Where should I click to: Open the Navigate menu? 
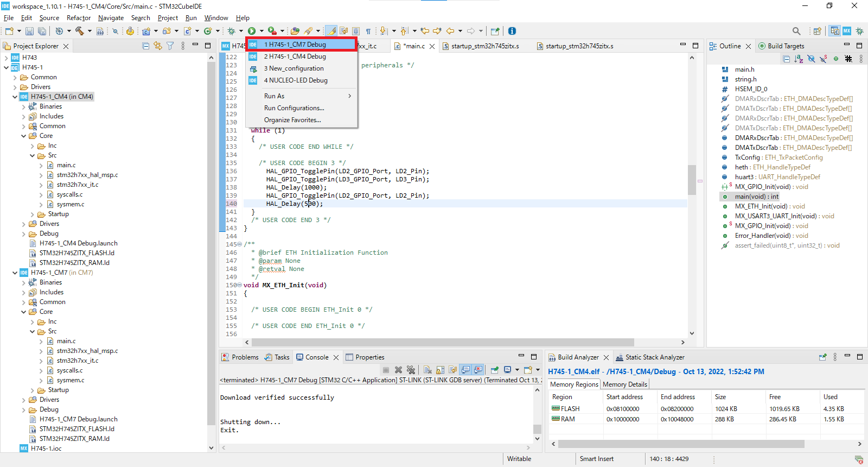[111, 18]
